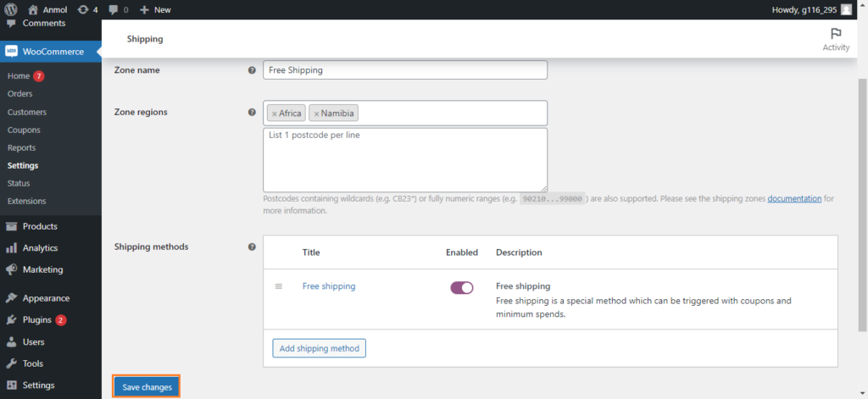The image size is (868, 399).
Task: Click the Save changes button
Action: coord(147,387)
